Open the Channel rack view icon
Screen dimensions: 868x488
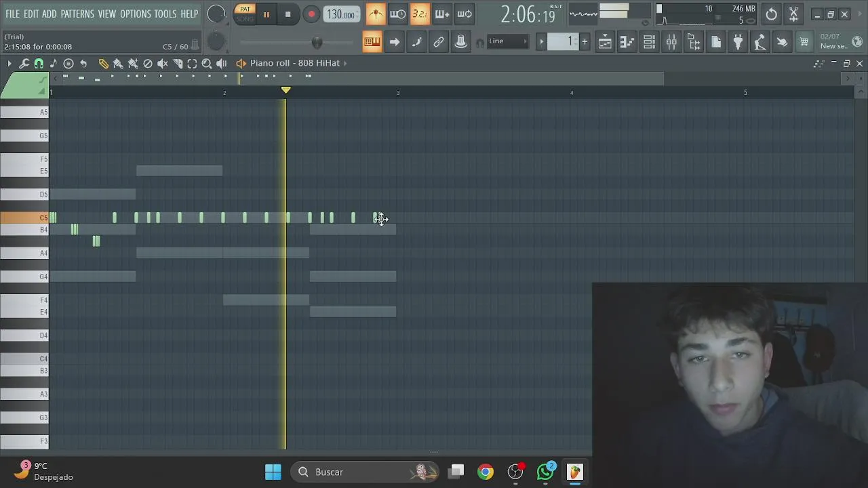[x=649, y=42]
